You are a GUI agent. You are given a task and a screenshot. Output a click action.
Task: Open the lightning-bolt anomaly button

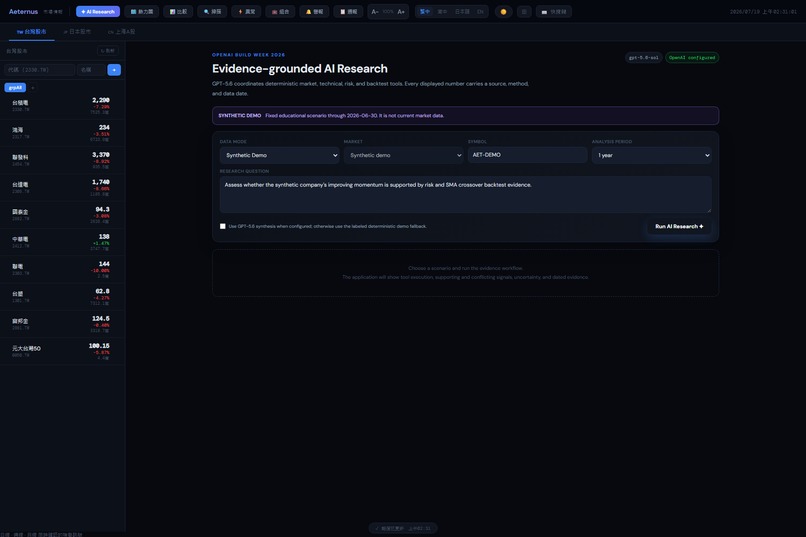tap(246, 11)
